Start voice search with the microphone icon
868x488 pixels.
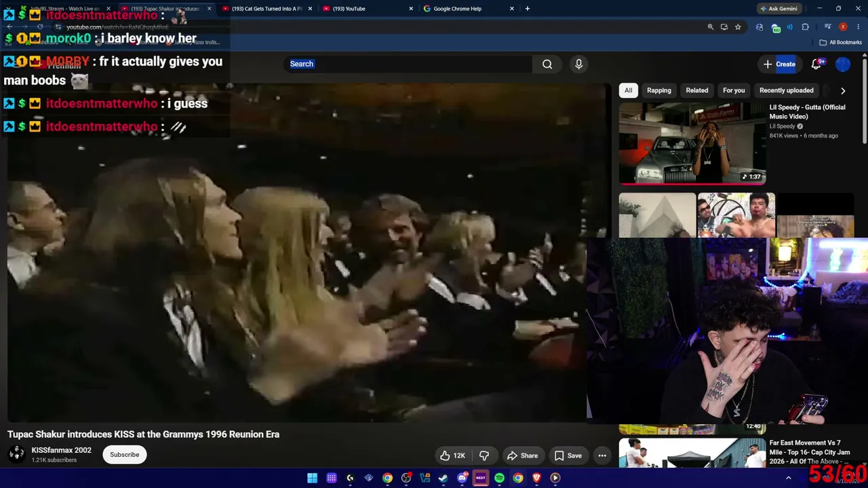(x=578, y=64)
